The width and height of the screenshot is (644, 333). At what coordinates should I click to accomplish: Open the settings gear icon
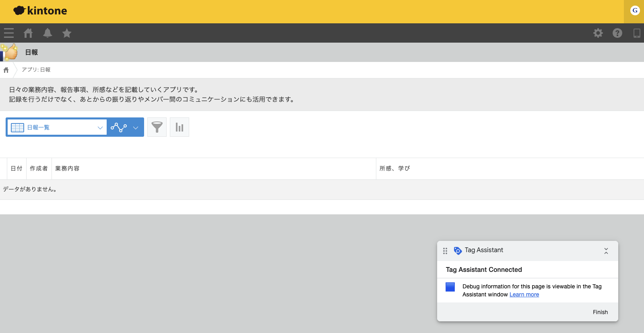[598, 33]
